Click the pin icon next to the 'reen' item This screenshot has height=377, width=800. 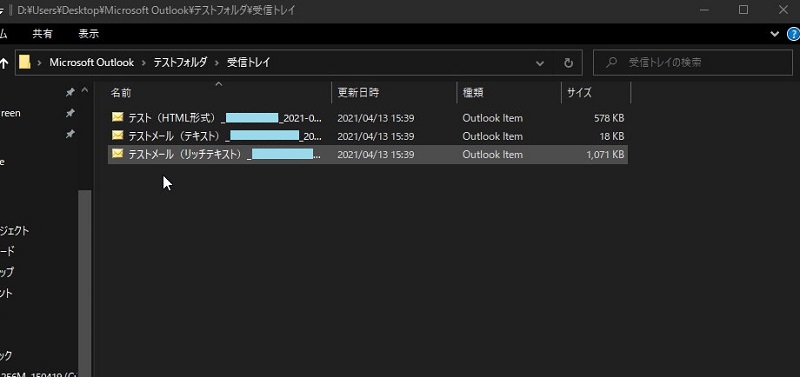click(70, 113)
